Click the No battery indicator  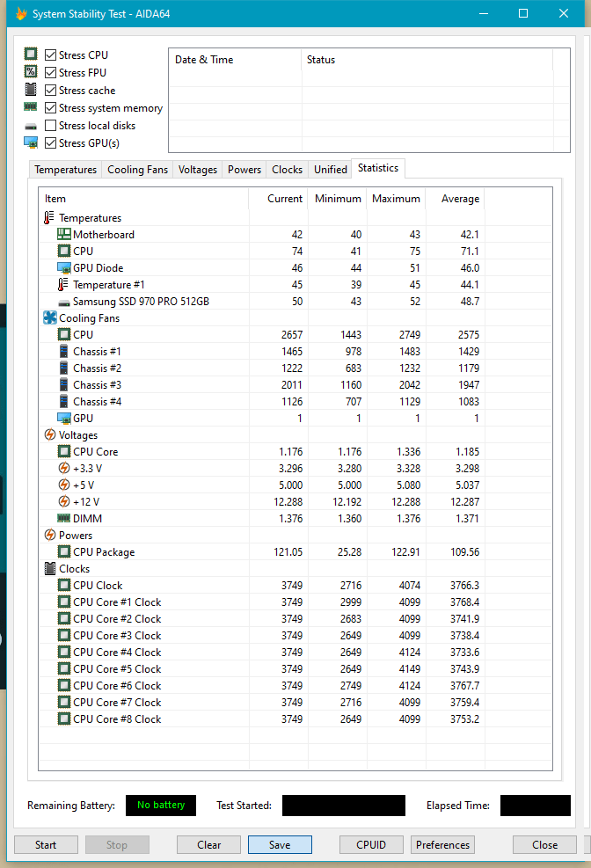pyautogui.click(x=161, y=805)
